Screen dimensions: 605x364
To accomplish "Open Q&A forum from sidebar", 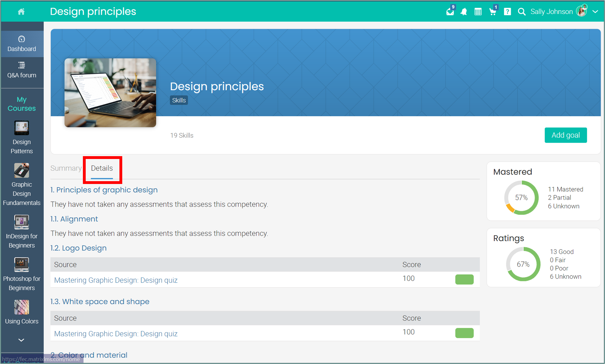I will click(22, 70).
